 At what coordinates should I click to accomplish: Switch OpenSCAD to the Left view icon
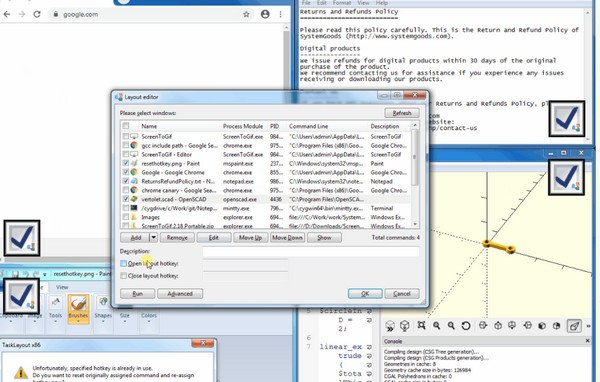pos(528,326)
